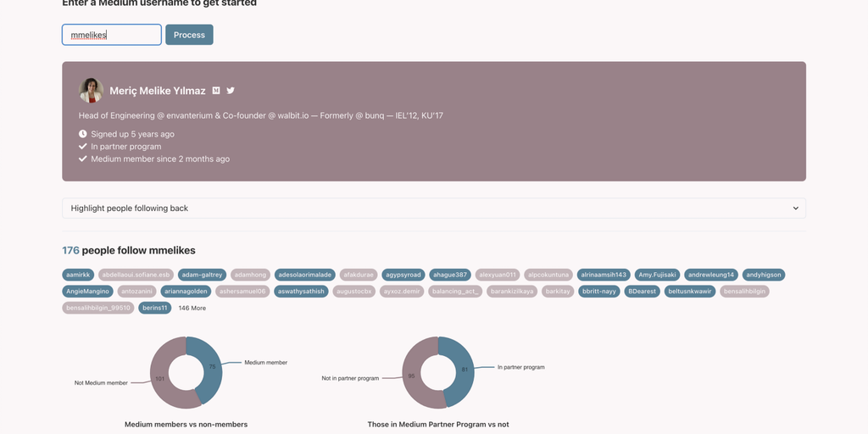
Task: Click the ayxoz.demir follower tag
Action: [x=402, y=292]
